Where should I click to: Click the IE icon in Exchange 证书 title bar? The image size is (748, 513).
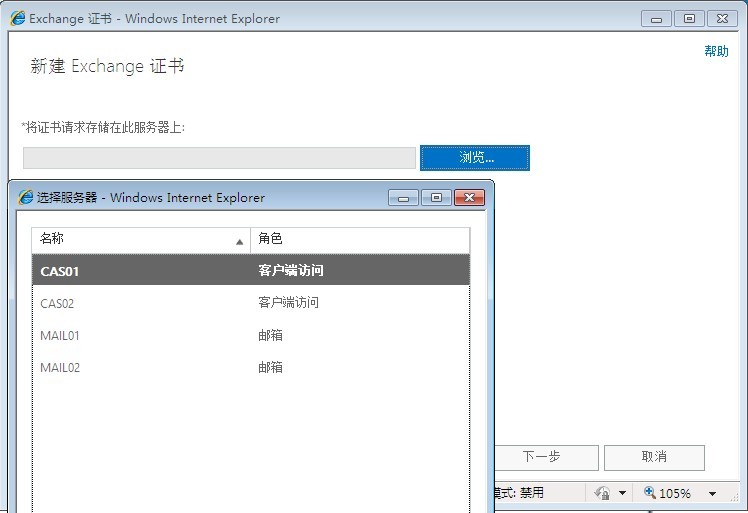coord(18,18)
